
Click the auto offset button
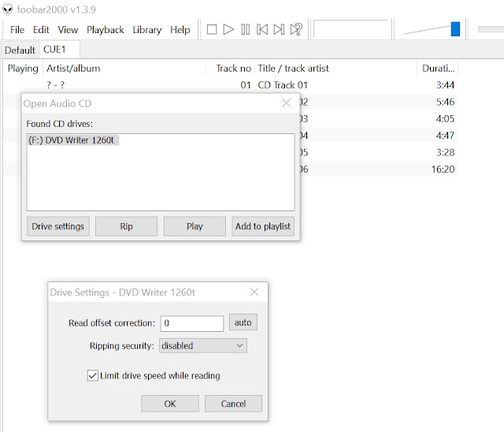point(243,322)
